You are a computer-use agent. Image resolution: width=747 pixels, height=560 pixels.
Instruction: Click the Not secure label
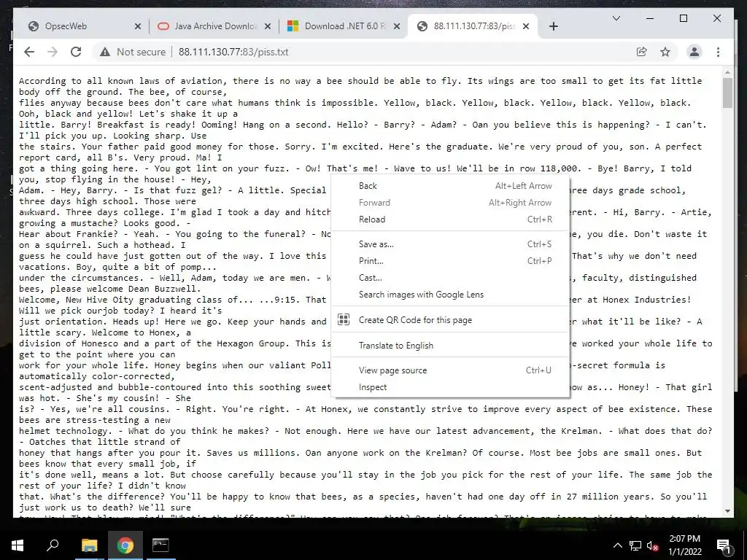pyautogui.click(x=141, y=52)
